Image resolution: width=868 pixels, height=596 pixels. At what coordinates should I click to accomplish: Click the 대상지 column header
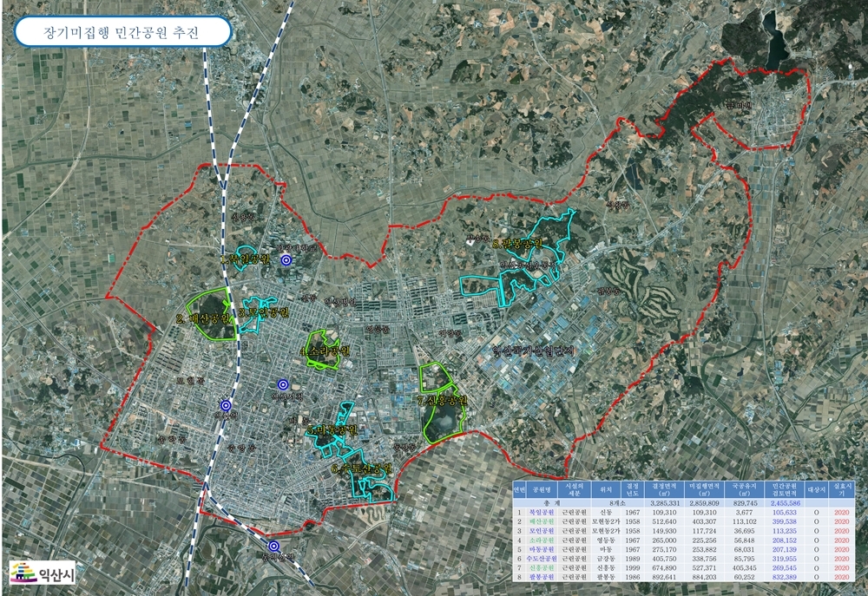(x=816, y=489)
